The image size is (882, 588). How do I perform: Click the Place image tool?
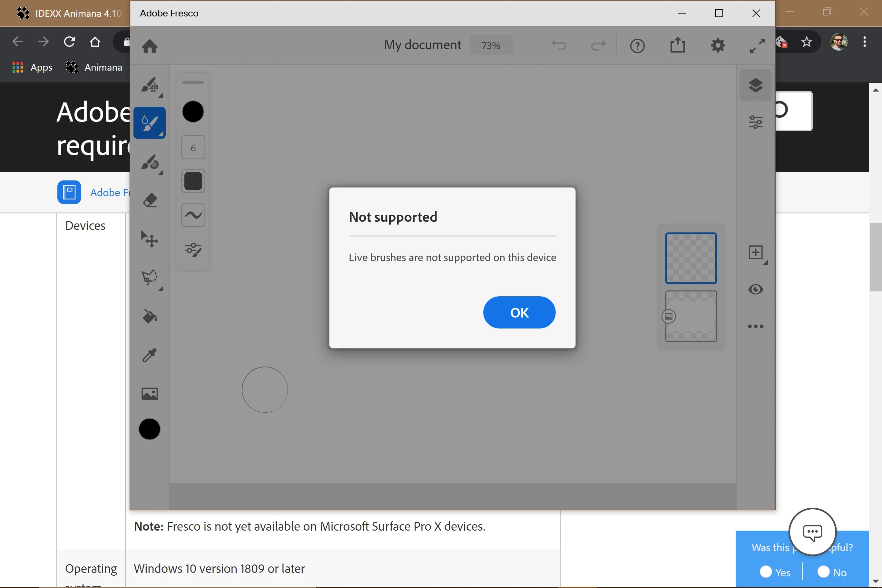coord(149,393)
